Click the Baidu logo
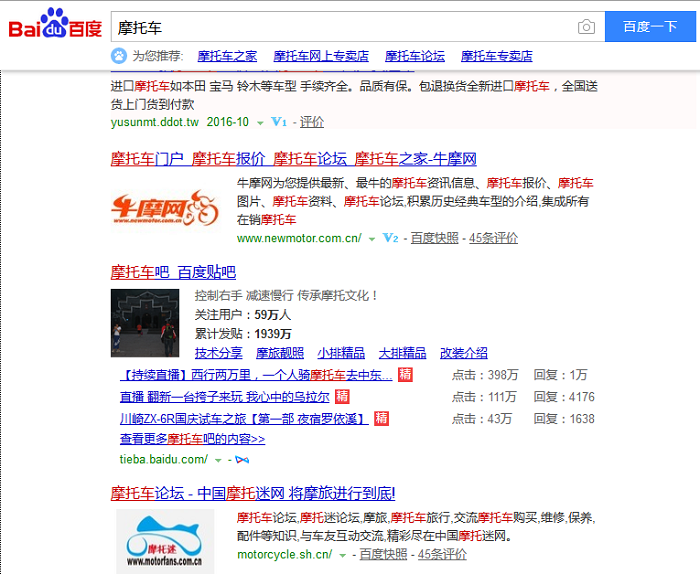The height and width of the screenshot is (574, 700). 55,24
